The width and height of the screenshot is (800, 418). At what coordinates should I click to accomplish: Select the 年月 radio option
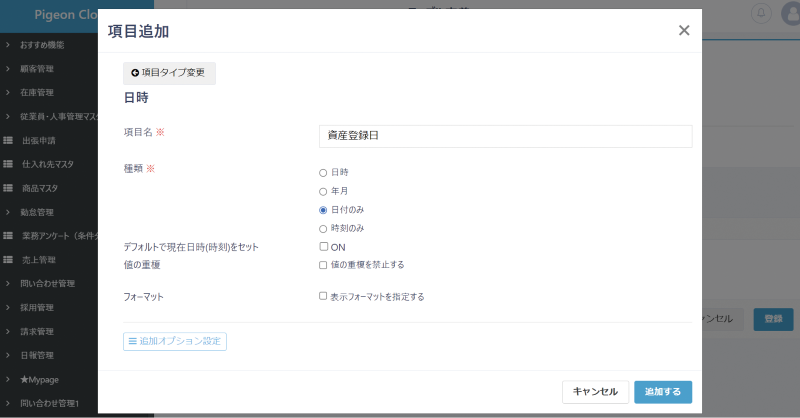pos(323,191)
